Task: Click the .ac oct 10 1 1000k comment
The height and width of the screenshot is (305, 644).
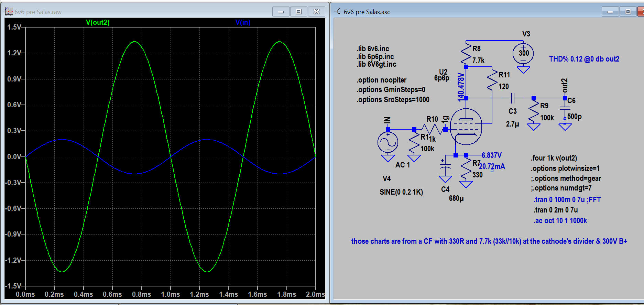Action: pyautogui.click(x=560, y=220)
